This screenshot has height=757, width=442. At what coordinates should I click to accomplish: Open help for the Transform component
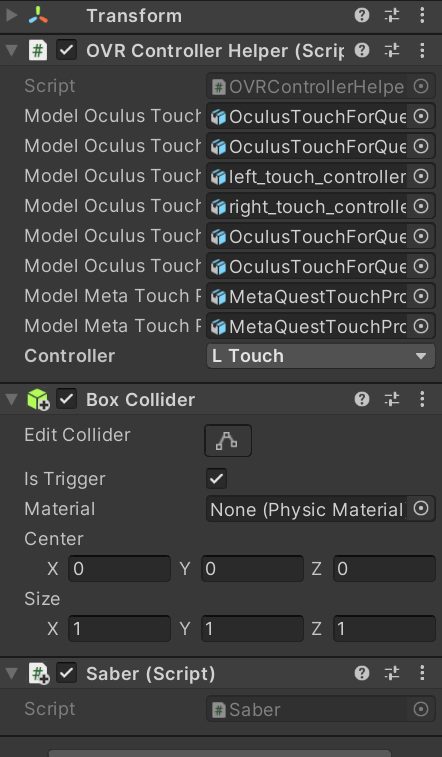362,15
